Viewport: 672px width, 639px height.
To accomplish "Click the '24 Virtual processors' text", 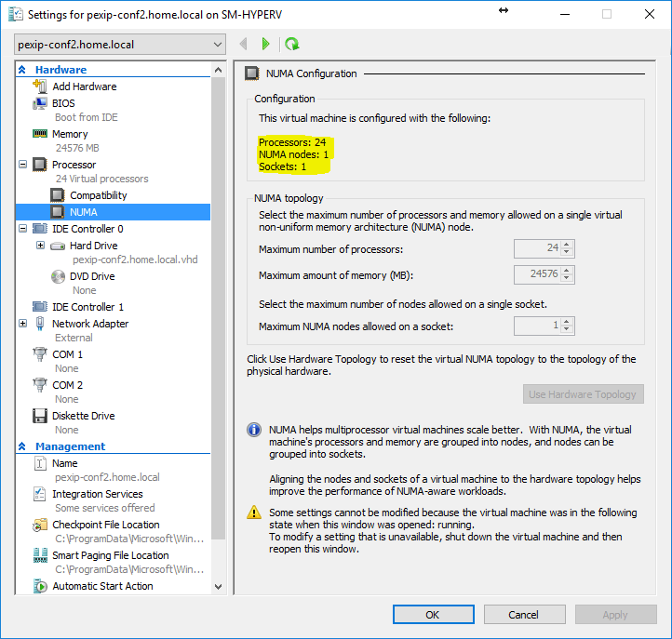I will tap(102, 179).
